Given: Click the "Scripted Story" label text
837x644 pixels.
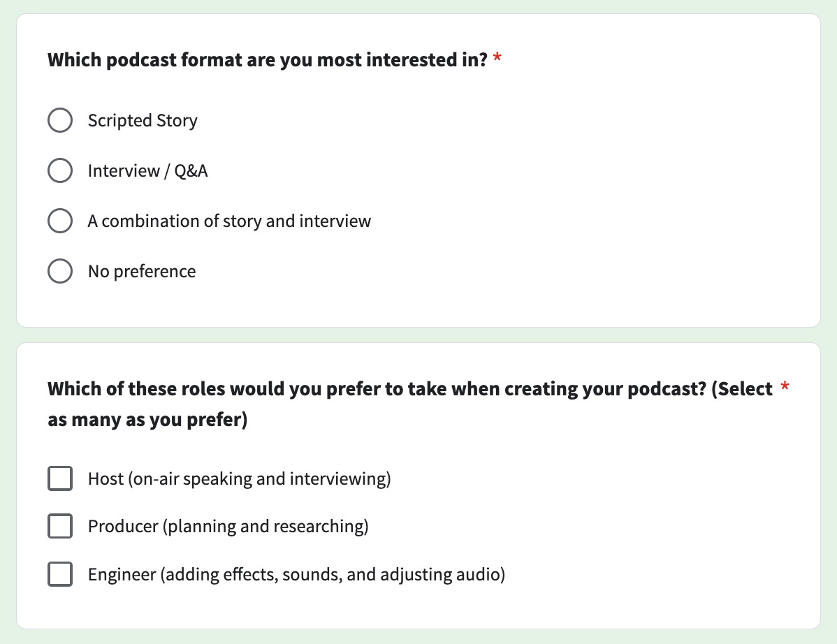Looking at the screenshot, I should 143,121.
